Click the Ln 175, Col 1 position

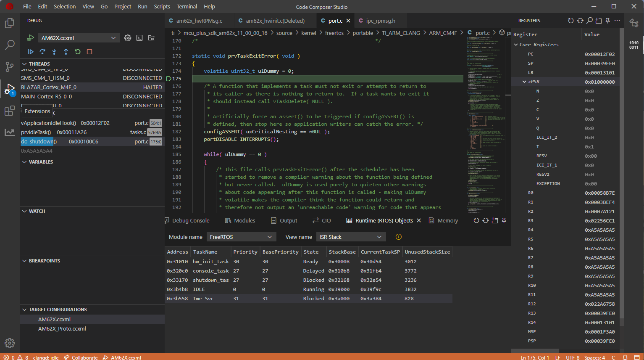(x=535, y=357)
